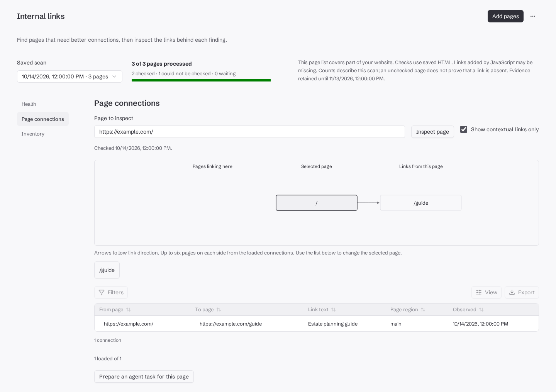Go to the Health section

29,104
